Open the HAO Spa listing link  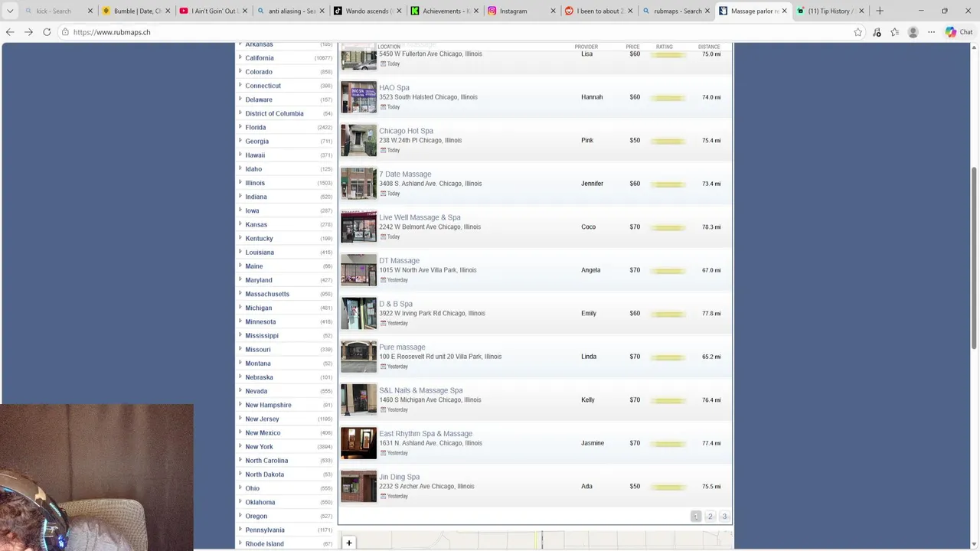tap(394, 88)
